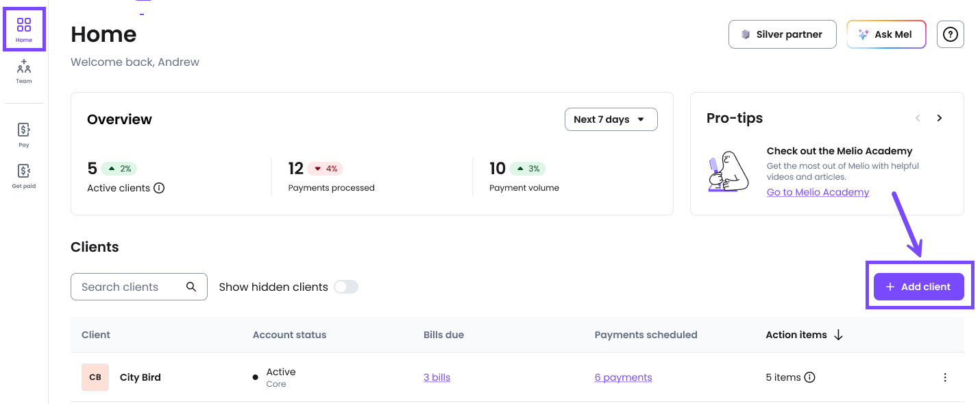This screenshot has height=404, width=980.
Task: Click info icon next to 5 items
Action: [809, 377]
